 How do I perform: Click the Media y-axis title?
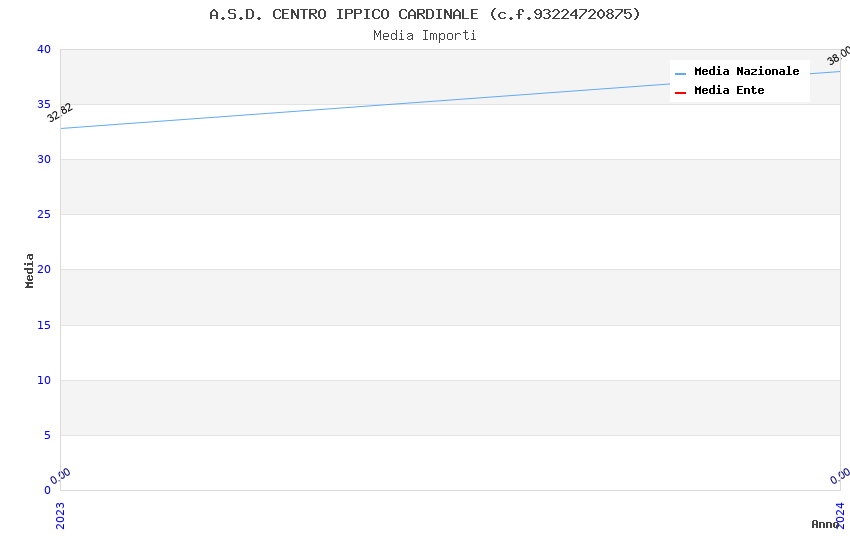pyautogui.click(x=29, y=270)
